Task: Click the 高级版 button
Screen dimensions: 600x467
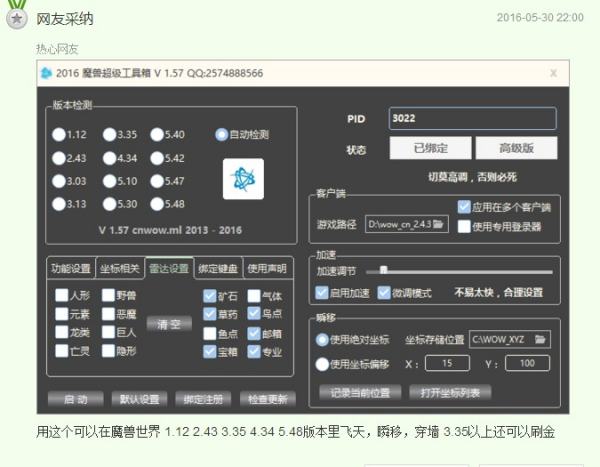Action: [x=517, y=148]
